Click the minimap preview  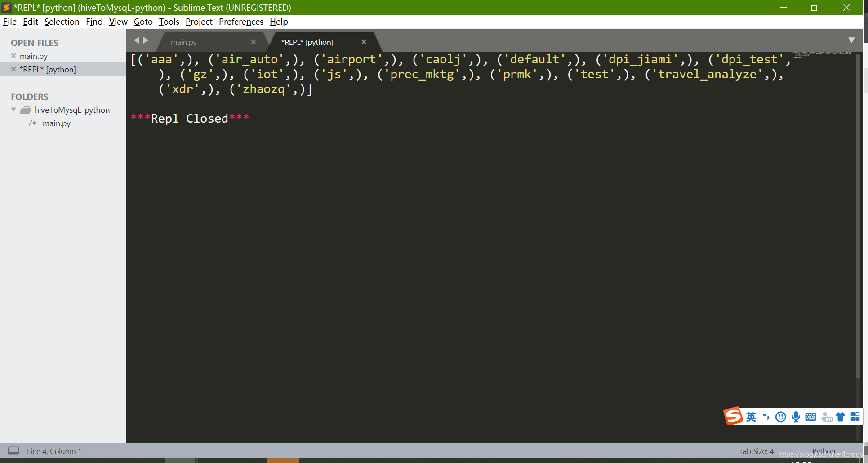823,55
